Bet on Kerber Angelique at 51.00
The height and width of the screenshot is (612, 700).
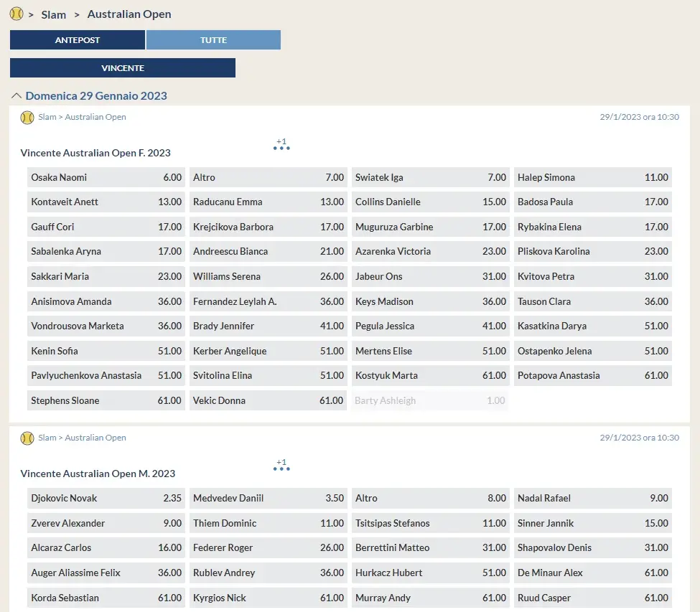(x=269, y=351)
